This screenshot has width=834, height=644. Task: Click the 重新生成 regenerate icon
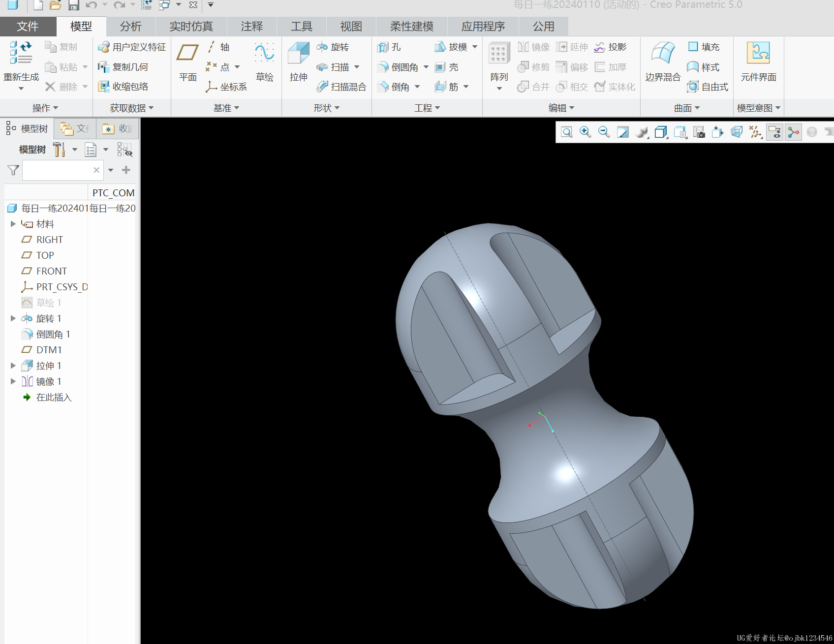click(x=21, y=53)
